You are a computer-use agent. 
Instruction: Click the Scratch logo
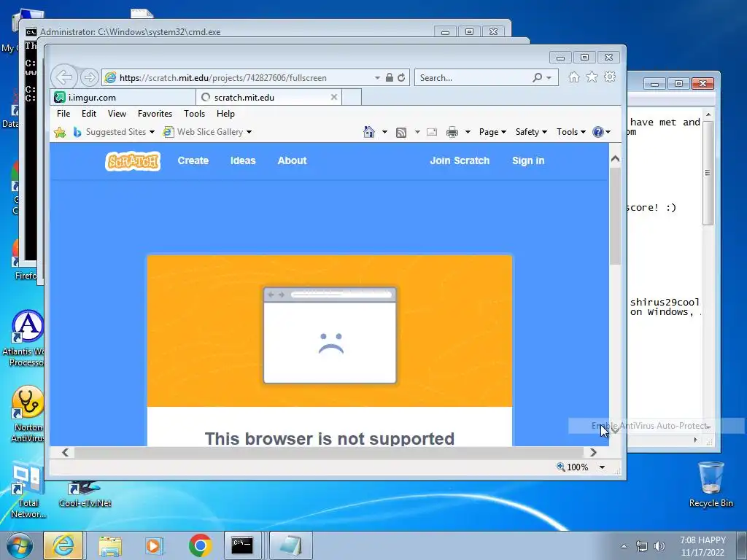(x=133, y=161)
